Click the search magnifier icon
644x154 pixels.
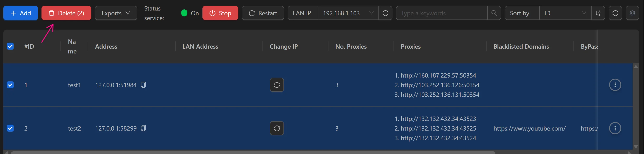[494, 13]
